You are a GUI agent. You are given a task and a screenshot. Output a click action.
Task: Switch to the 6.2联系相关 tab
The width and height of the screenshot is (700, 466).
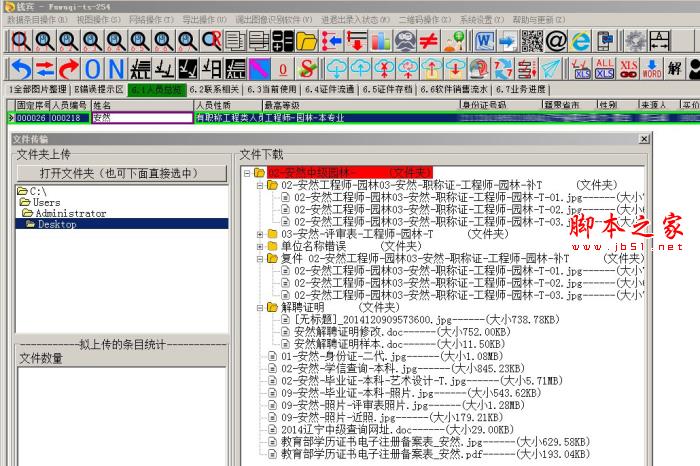(216, 89)
